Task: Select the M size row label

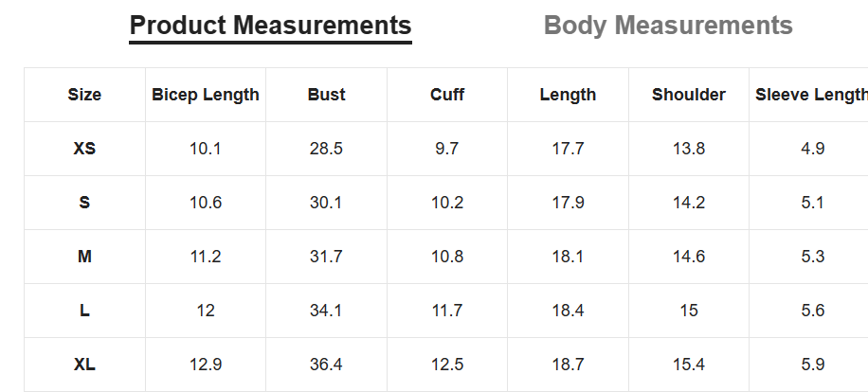Action: click(x=84, y=257)
